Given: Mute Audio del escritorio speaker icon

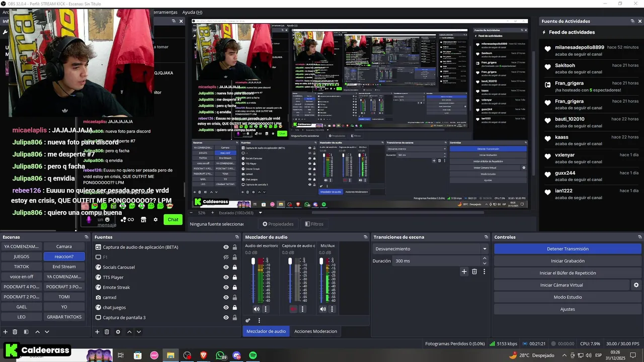Looking at the screenshot, I should [x=257, y=309].
